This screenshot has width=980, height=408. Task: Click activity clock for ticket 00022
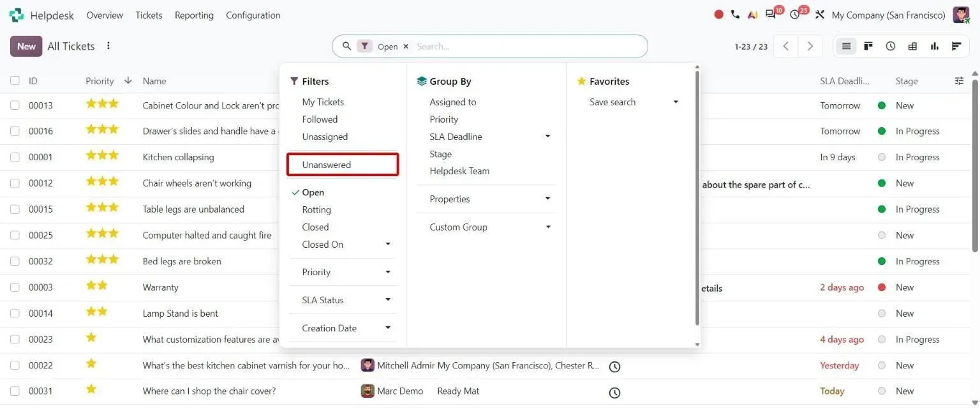[614, 366]
